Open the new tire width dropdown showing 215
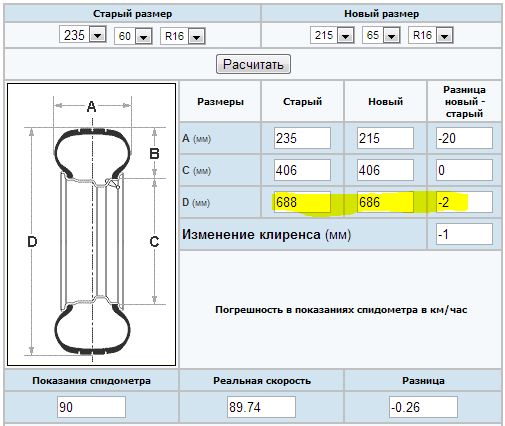Image resolution: width=505 pixels, height=426 pixels. click(332, 35)
